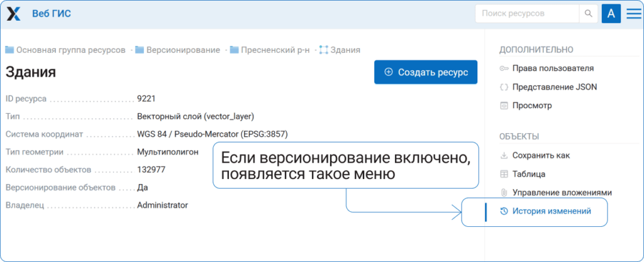The width and height of the screenshot is (644, 262).
Task: Open the Веб ГИС home link
Action: tap(52, 14)
